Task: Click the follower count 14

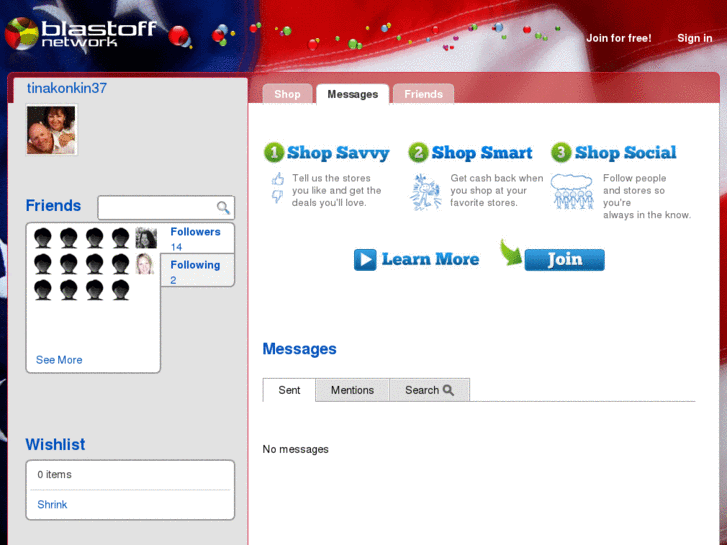Action: [176, 247]
